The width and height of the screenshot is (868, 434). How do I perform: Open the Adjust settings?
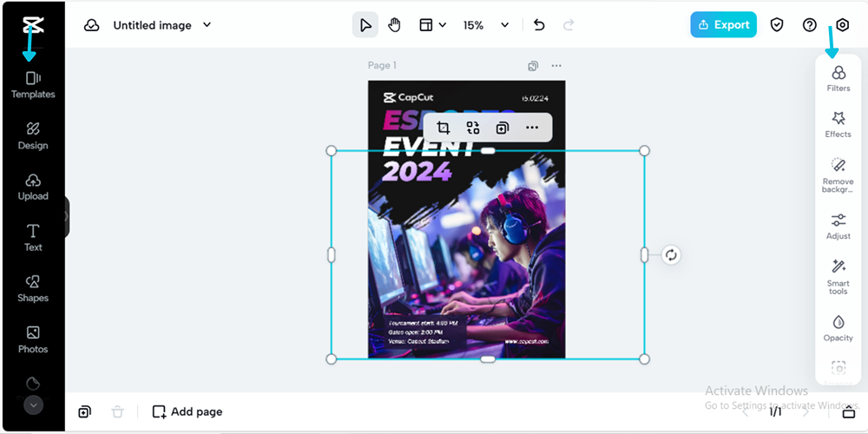pos(838,227)
